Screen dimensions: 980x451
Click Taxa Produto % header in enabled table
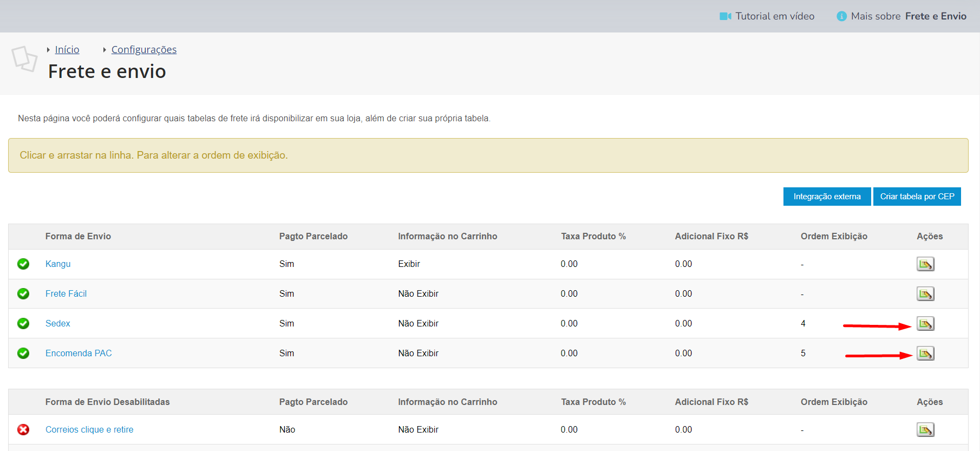coord(593,236)
